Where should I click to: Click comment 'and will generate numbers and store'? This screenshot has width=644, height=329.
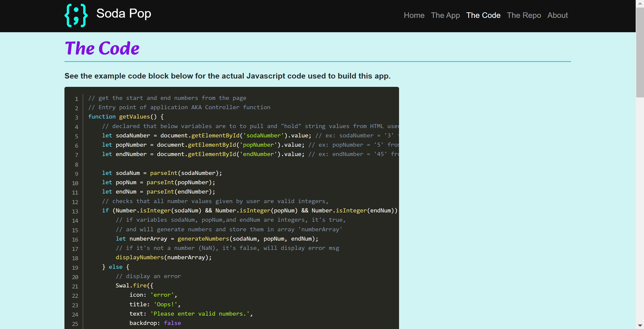(x=229, y=229)
